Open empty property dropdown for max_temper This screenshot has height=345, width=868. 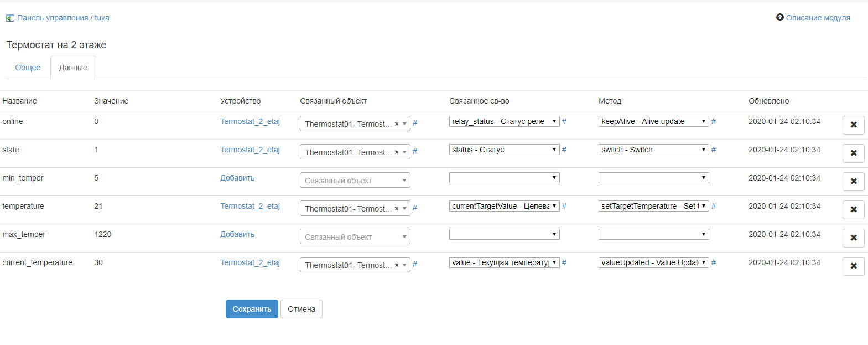click(504, 234)
